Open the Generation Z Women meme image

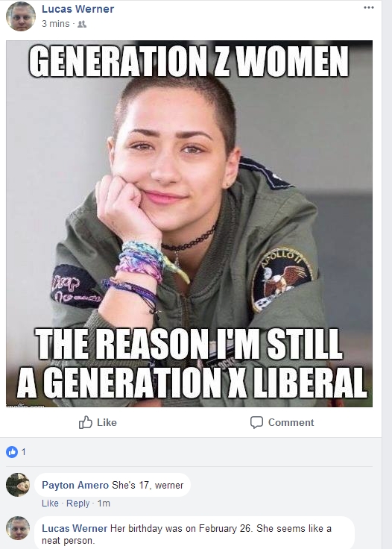(189, 224)
